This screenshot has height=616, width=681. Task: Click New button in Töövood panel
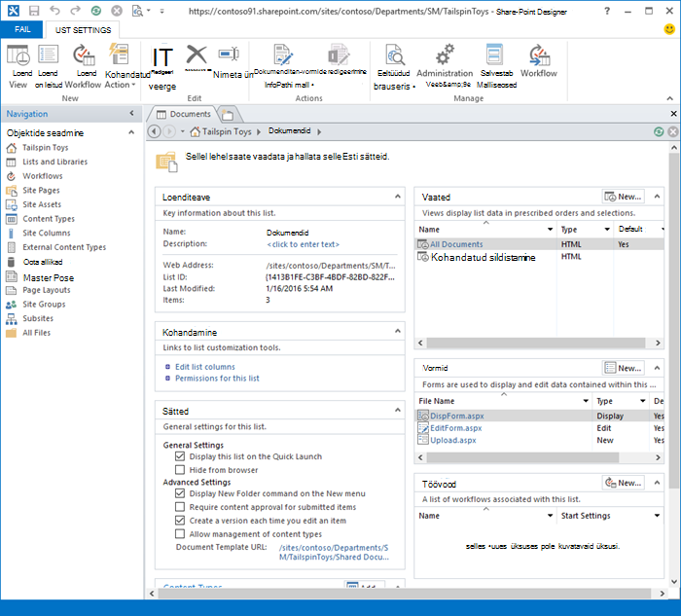(624, 483)
